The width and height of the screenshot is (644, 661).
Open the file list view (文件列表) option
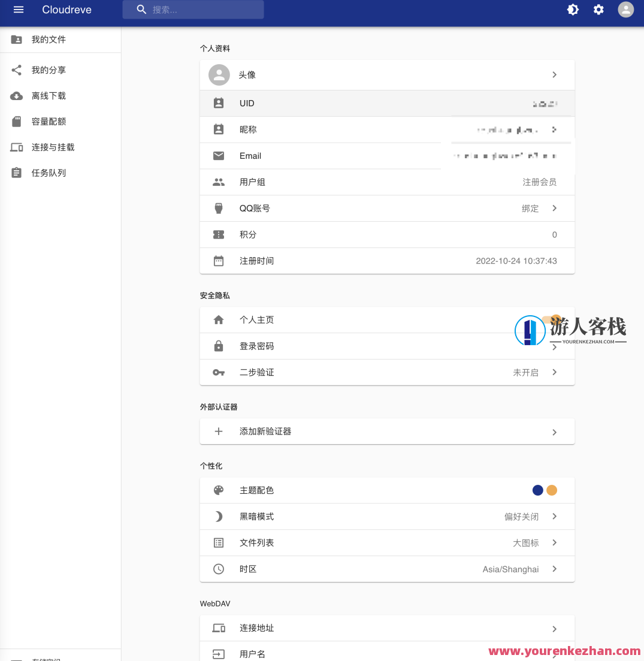click(386, 542)
